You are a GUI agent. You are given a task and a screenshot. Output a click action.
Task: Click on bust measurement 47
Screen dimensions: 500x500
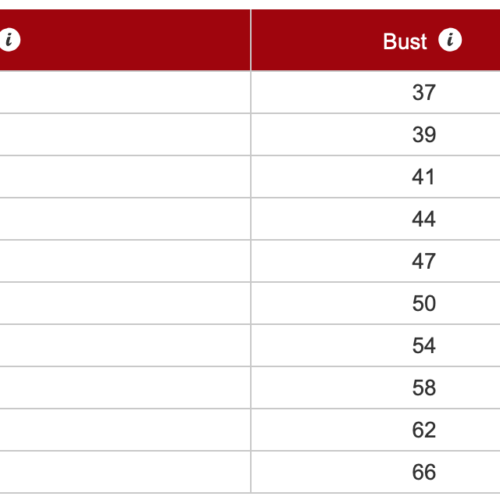[424, 261]
